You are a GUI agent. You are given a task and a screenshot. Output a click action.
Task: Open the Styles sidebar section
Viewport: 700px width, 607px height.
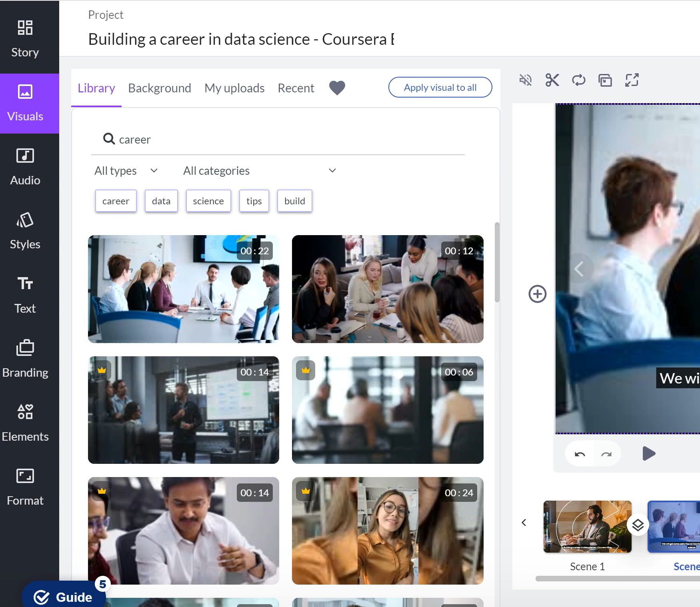click(25, 231)
